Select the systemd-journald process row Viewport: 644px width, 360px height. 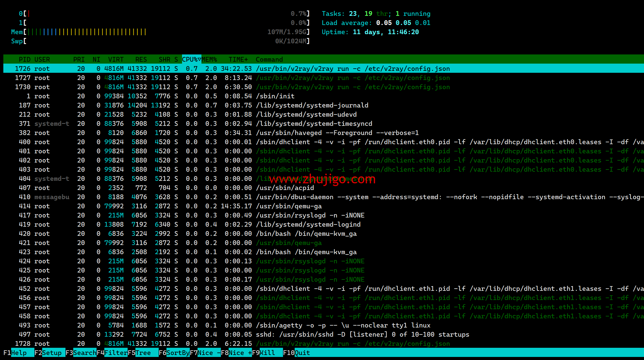[312, 105]
